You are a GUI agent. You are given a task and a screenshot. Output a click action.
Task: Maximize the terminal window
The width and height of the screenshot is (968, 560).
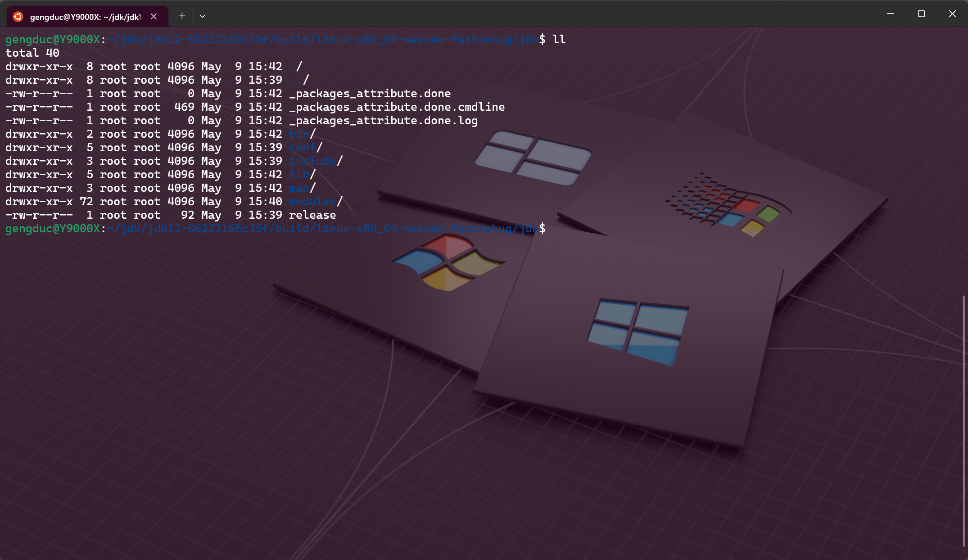pos(921,14)
